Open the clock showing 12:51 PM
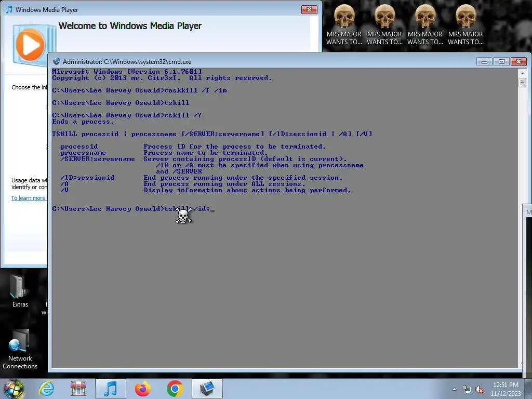The image size is (532, 399). click(506, 389)
